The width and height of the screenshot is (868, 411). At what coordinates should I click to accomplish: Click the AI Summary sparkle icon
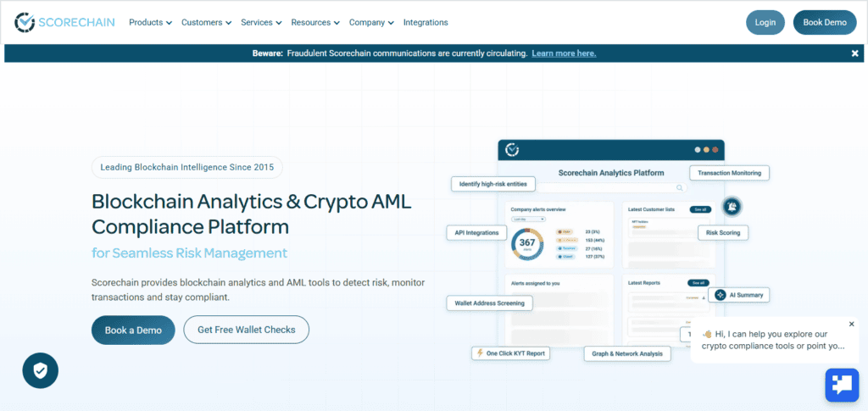(721, 295)
